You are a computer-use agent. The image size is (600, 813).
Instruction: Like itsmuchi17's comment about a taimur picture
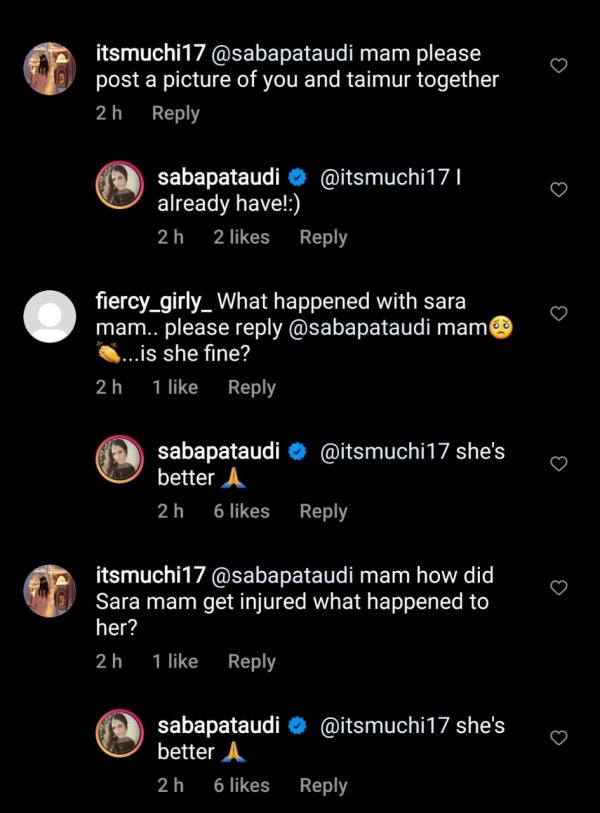tap(559, 66)
